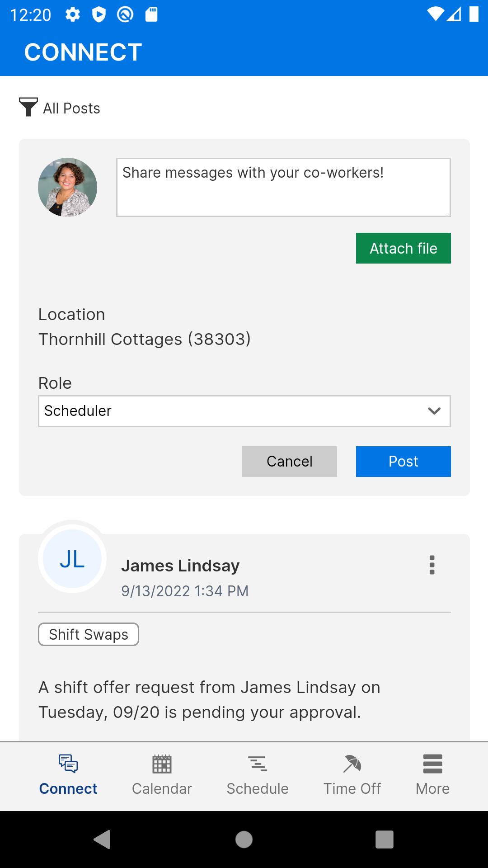The height and width of the screenshot is (868, 488).
Task: Click the green Attach file button
Action: tap(404, 248)
